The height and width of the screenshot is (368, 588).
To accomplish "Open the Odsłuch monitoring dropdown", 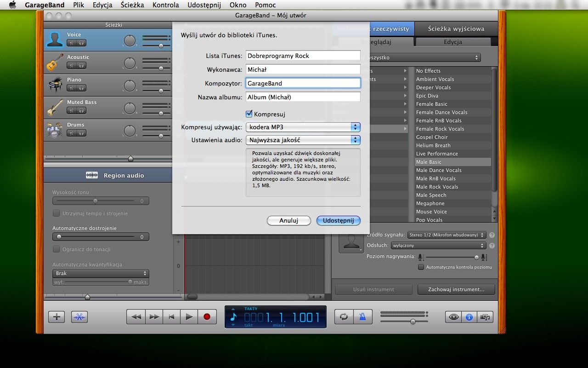I will (438, 245).
